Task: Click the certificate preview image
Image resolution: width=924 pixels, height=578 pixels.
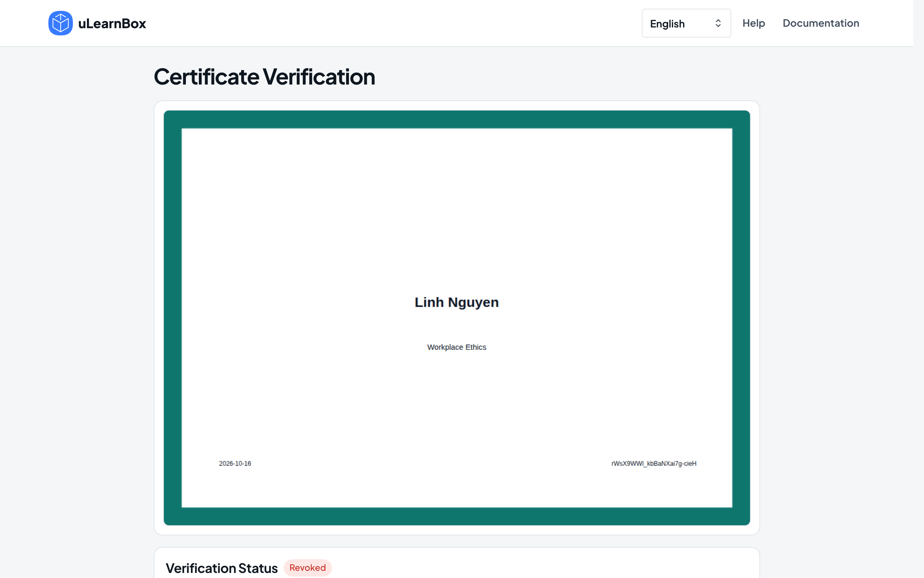Action: (457, 318)
